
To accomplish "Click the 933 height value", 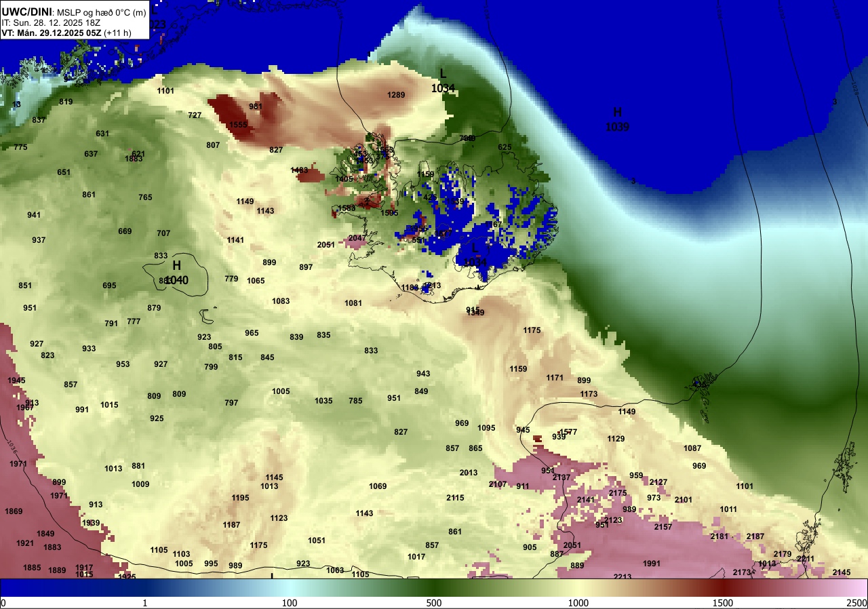I will pyautogui.click(x=89, y=349).
